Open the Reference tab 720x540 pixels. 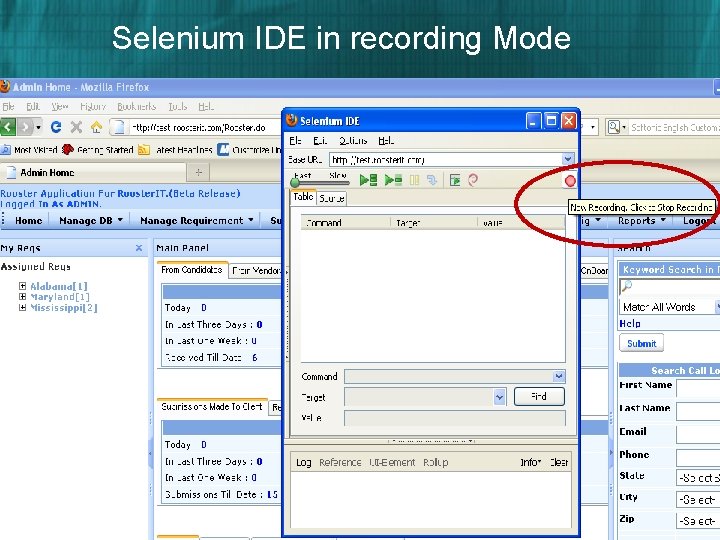pyautogui.click(x=340, y=462)
